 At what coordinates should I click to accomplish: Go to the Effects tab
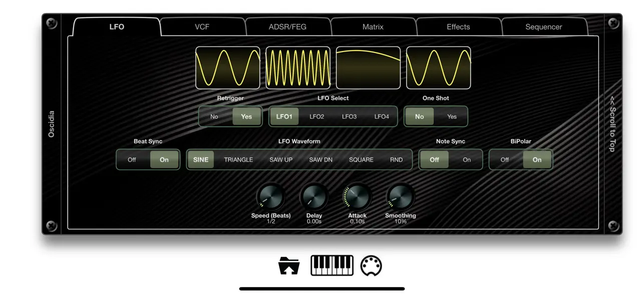click(458, 27)
